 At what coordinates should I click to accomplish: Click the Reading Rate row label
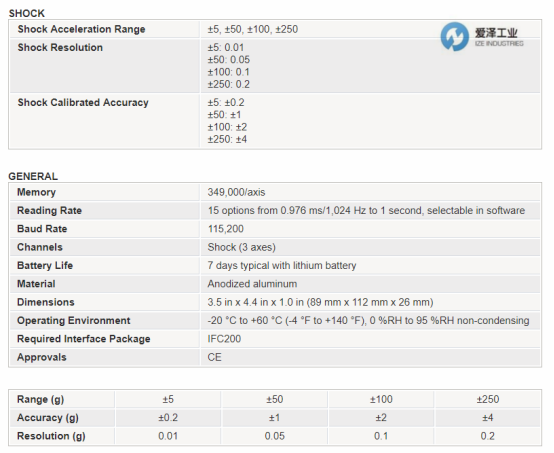[x=49, y=211]
